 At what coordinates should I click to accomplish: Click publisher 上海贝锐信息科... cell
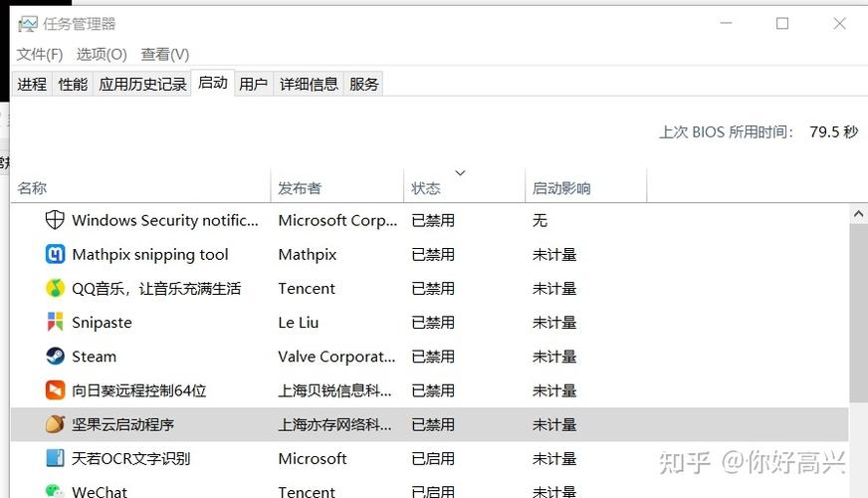click(x=334, y=390)
